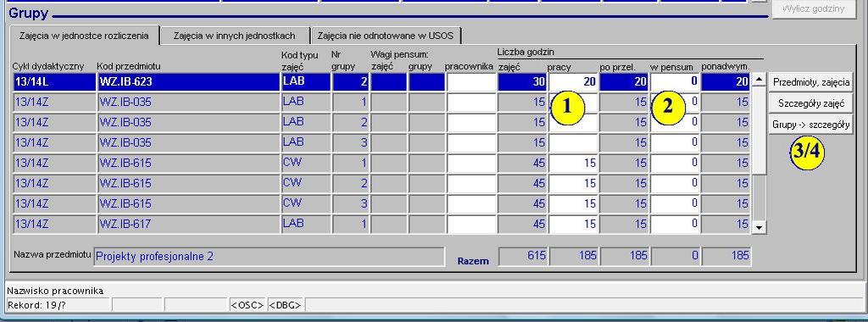Image resolution: width=868 pixels, height=322 pixels.
Task: Click Kod przedmiotu column header
Action: coord(129,66)
